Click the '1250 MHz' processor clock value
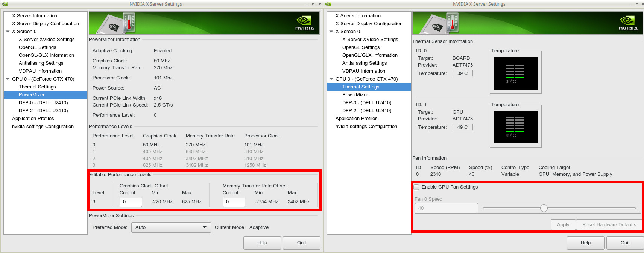Viewport: 644px width, 253px height. pos(255,165)
